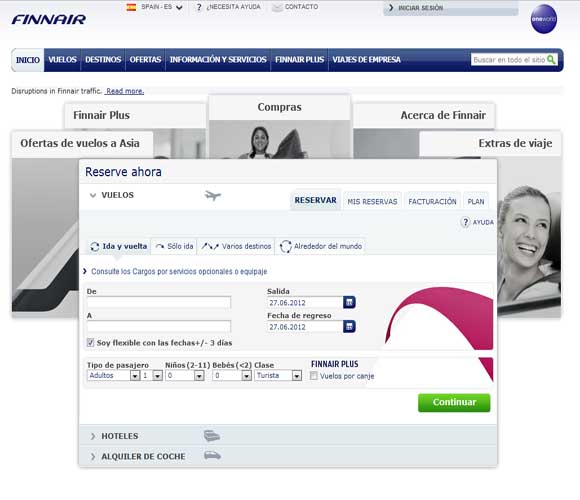Select the Ida y vuelta trip tab
This screenshot has width=580, height=500.
119,246
